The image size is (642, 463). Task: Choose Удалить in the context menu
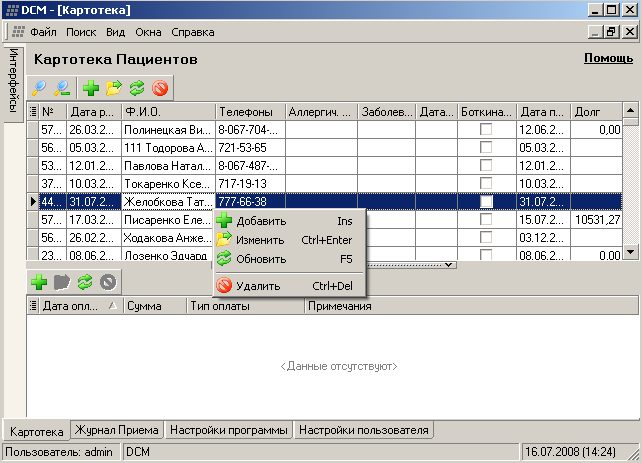(x=289, y=286)
